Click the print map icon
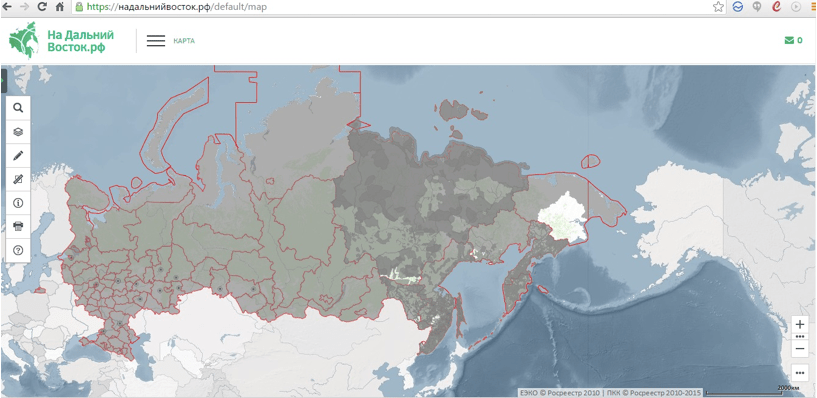The width and height of the screenshot is (817, 398). (18, 227)
